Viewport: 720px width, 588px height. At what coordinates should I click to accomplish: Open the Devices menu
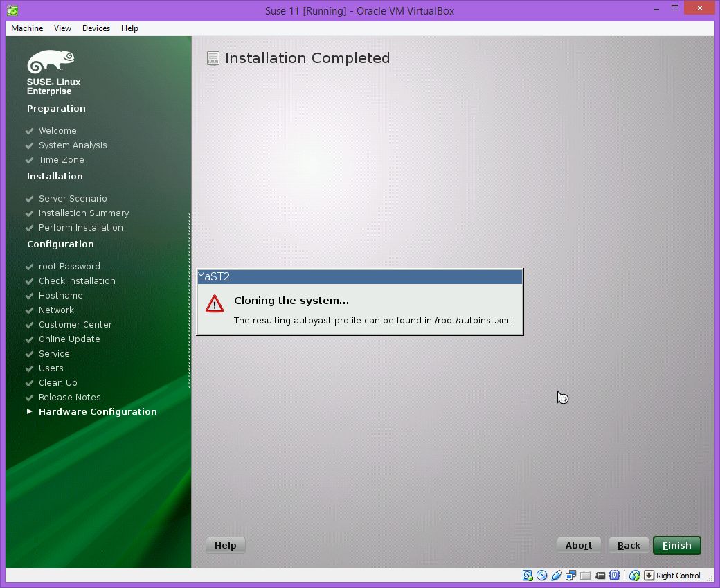[96, 28]
